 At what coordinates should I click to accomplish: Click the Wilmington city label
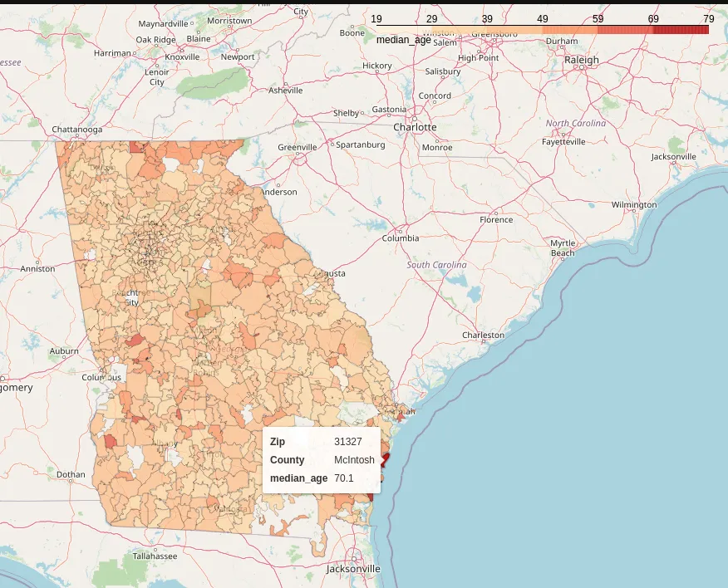coord(633,204)
